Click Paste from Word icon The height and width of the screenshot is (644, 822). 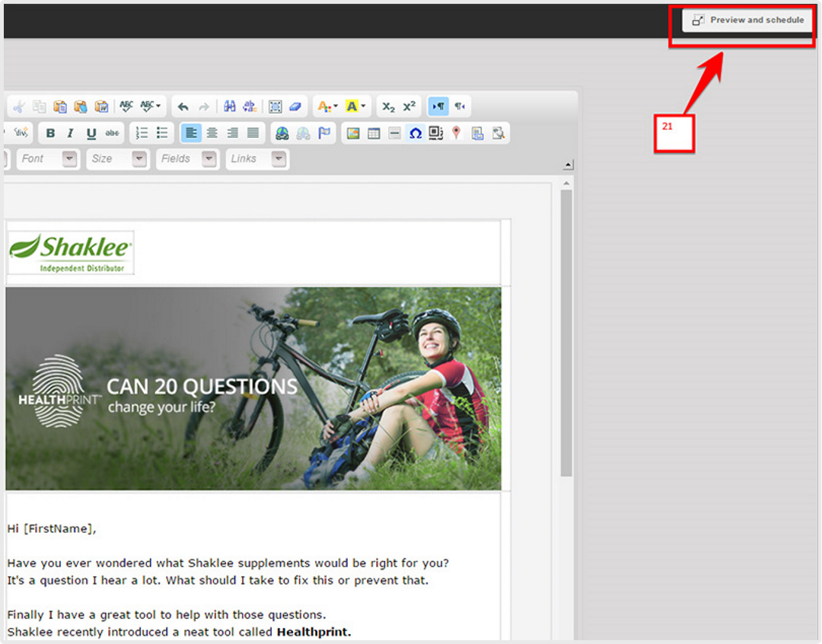[101, 107]
